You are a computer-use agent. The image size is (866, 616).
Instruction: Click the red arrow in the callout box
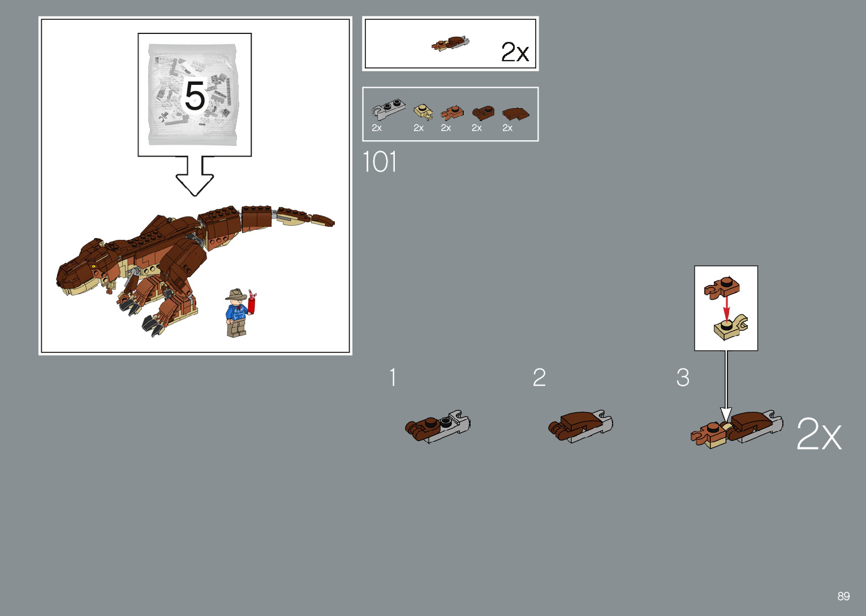tap(727, 308)
